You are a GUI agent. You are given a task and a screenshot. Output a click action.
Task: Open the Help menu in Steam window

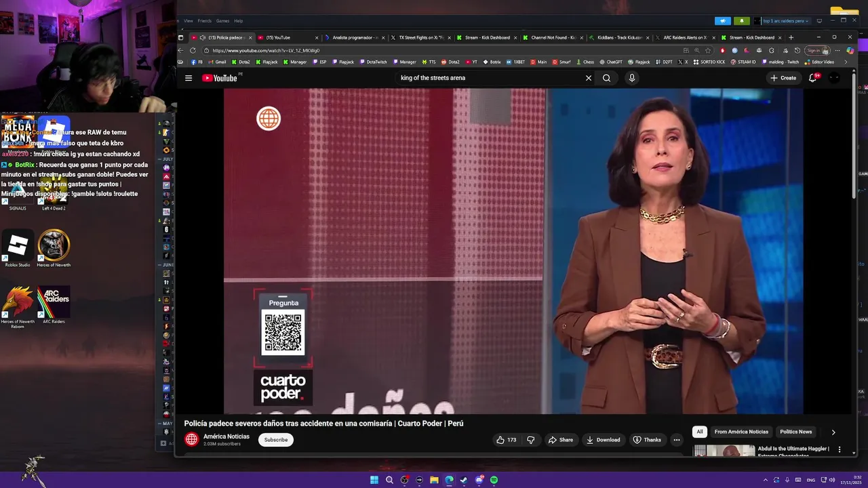[239, 21]
